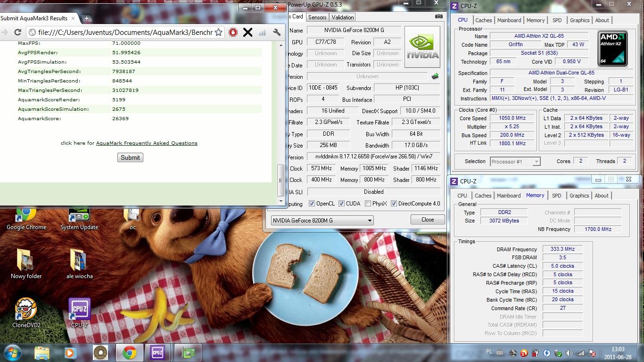
Task: Open System Update desktop shortcut
Action: [x=79, y=218]
